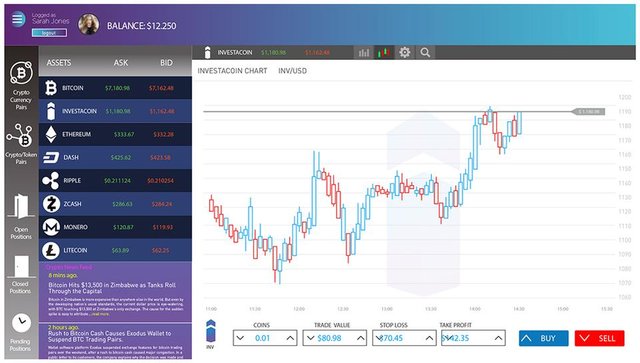This screenshot has height=363, width=640.
Task: Select the Dash logo icon
Action: 51,157
